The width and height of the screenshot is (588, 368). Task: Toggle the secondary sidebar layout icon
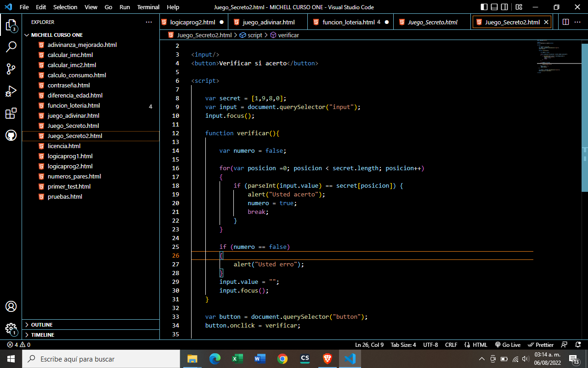tap(504, 7)
